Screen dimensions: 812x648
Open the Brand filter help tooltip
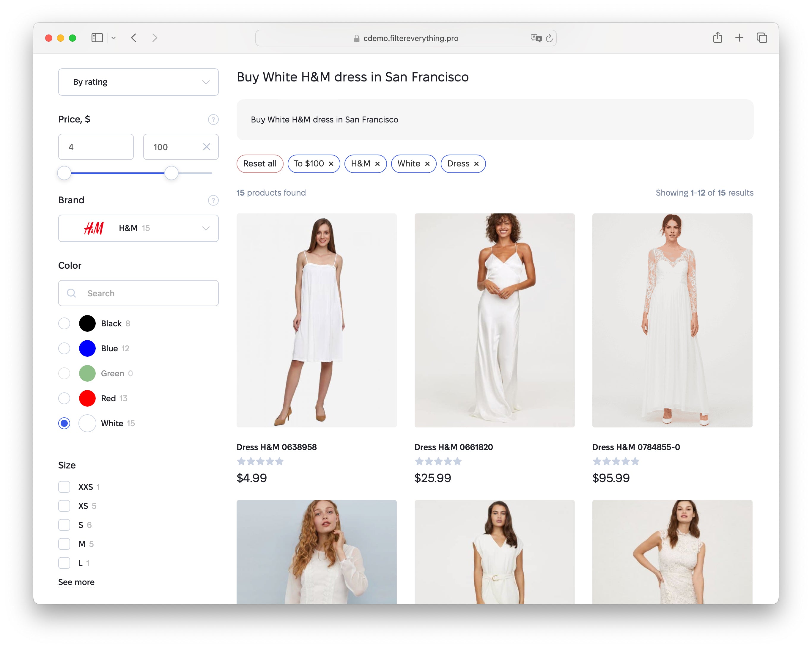(213, 200)
